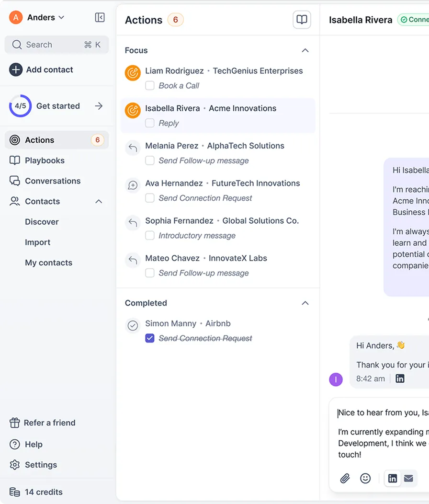Collapse the Completed section chevron
The image size is (429, 504).
pyautogui.click(x=305, y=303)
